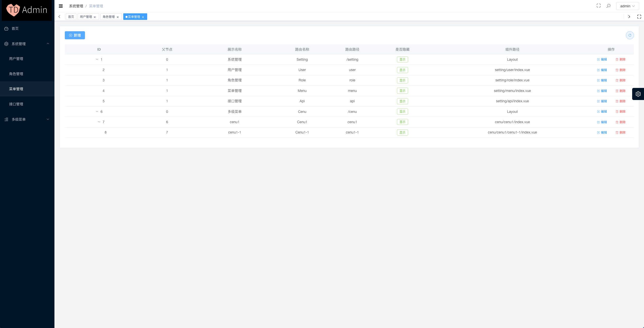
Task: Click the theme sparkle icon in header
Action: (608, 6)
